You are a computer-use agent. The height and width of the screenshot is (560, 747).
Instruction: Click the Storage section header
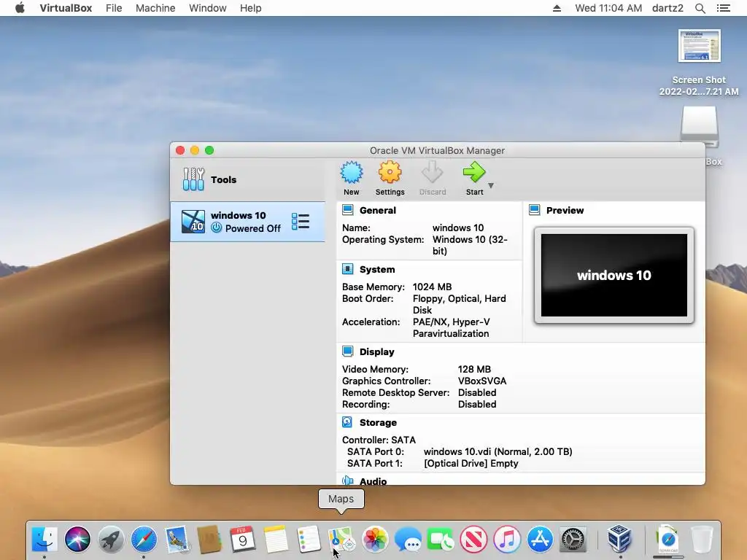pos(378,423)
